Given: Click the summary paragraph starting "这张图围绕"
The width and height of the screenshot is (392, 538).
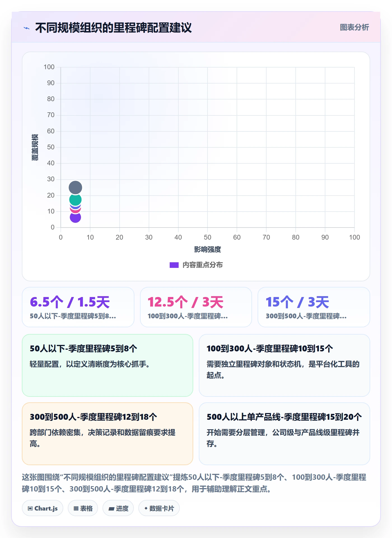Looking at the screenshot, I should (x=194, y=483).
